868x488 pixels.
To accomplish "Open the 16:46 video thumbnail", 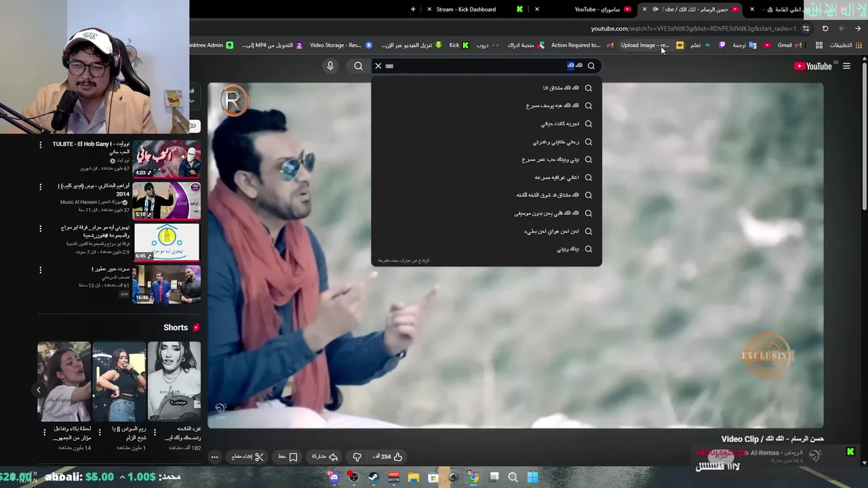I will pyautogui.click(x=167, y=284).
